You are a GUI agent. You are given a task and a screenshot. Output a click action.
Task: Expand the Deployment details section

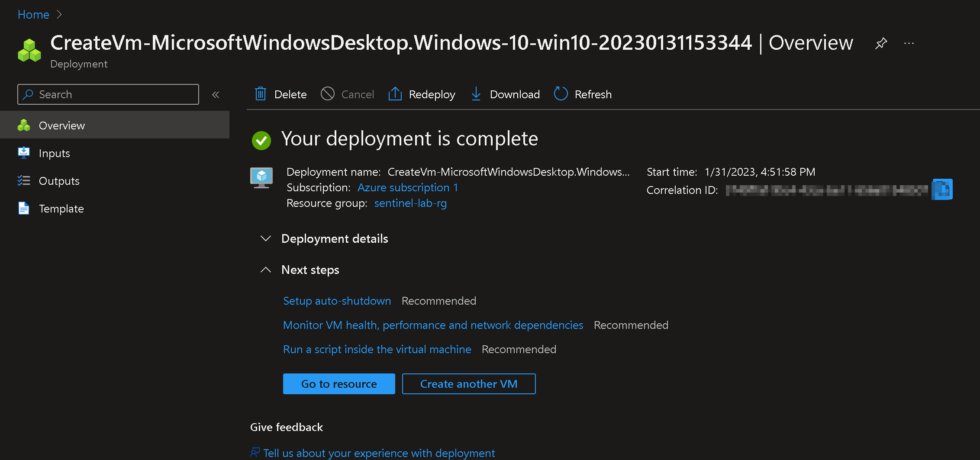coord(265,238)
